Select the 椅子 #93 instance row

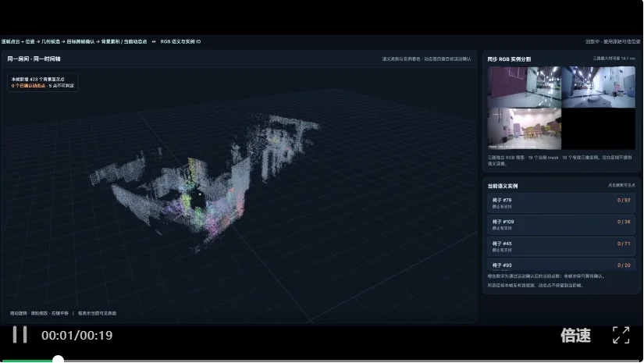[x=561, y=265]
